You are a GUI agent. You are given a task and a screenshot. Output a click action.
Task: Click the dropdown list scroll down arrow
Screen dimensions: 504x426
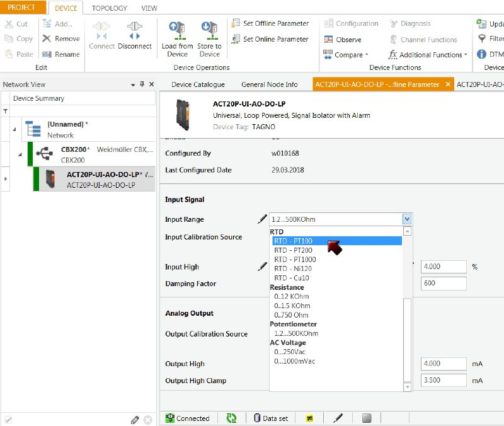click(407, 386)
